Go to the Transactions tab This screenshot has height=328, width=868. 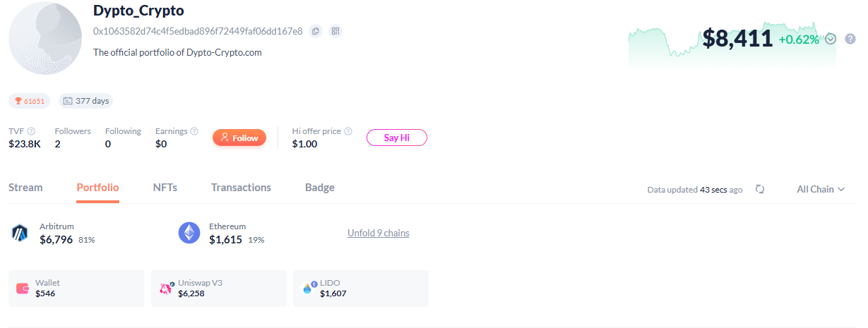[x=241, y=188]
